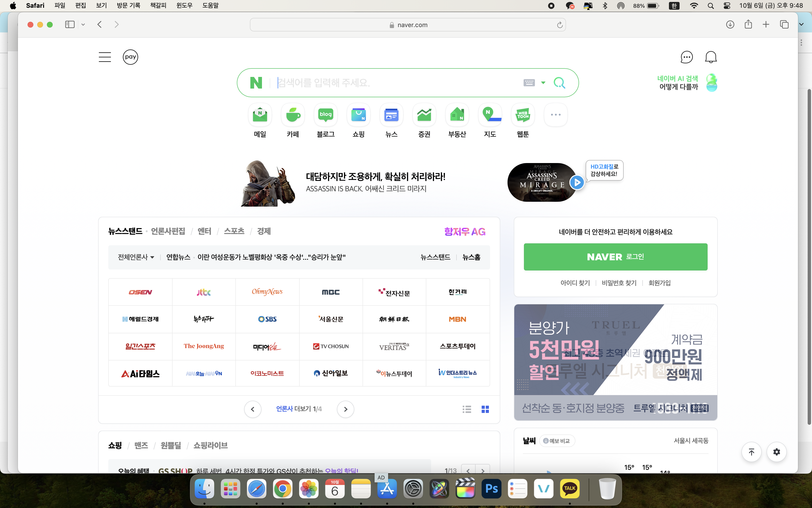812x508 pixels.
Task: Click the 회원가입 link
Action: pos(659,283)
